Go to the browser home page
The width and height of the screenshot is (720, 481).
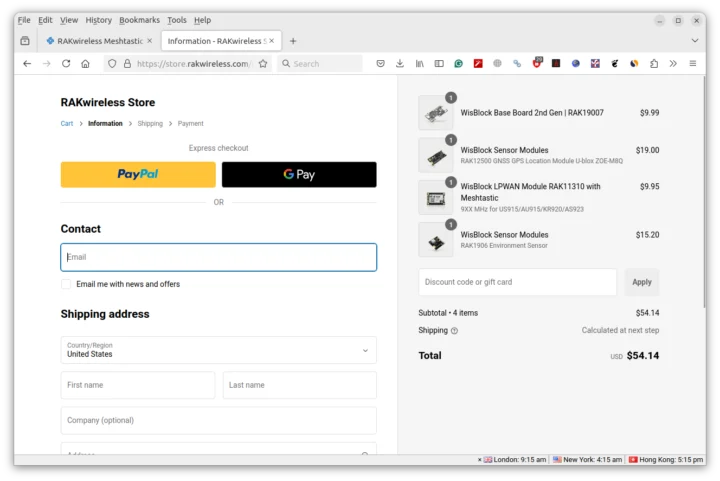(x=85, y=63)
